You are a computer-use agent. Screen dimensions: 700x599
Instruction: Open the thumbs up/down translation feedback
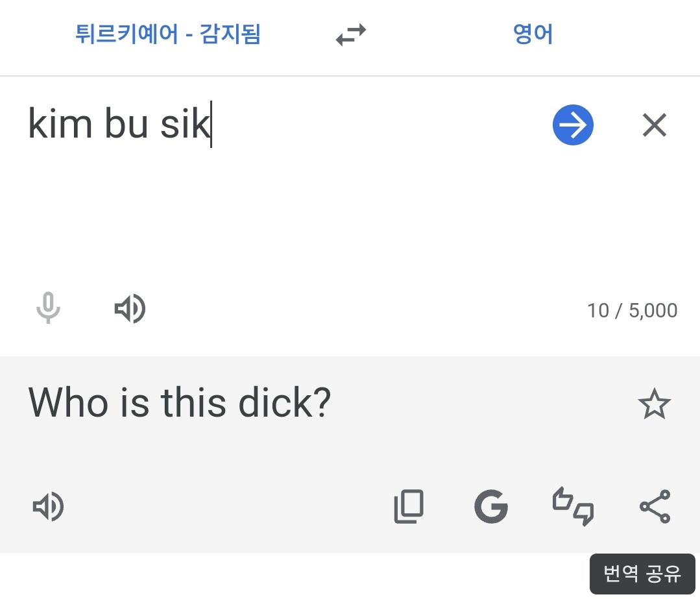coord(573,507)
